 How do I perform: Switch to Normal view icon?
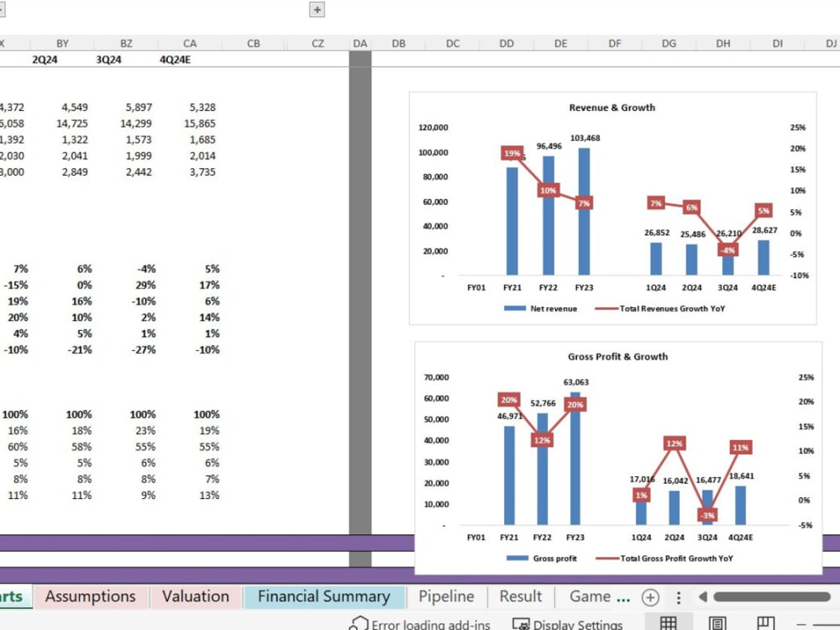tap(668, 623)
